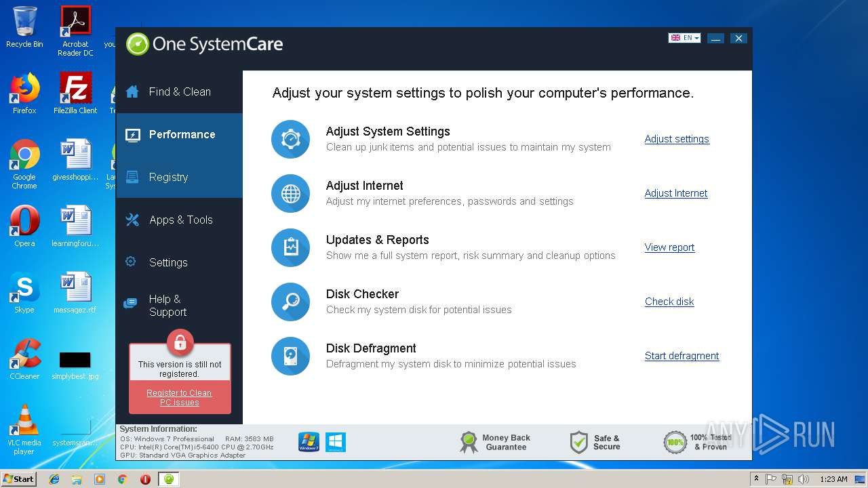The image size is (868, 488).
Task: Click the Start defragment link
Action: coord(682,356)
